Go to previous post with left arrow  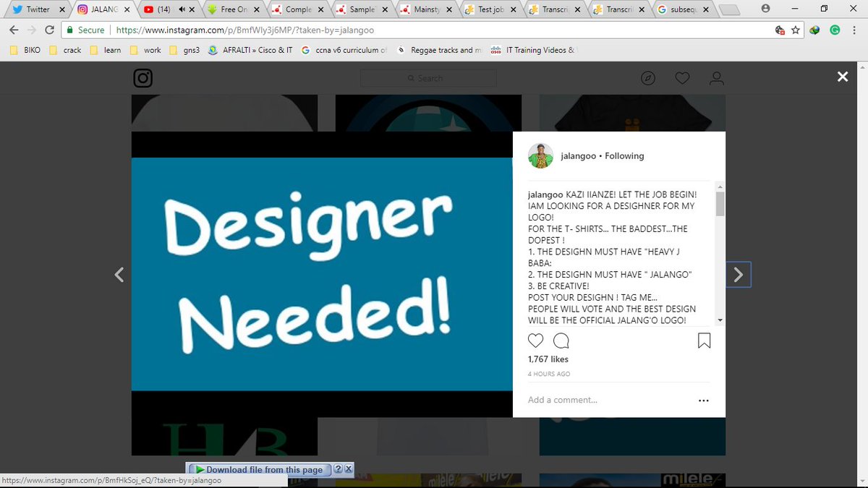pos(119,275)
